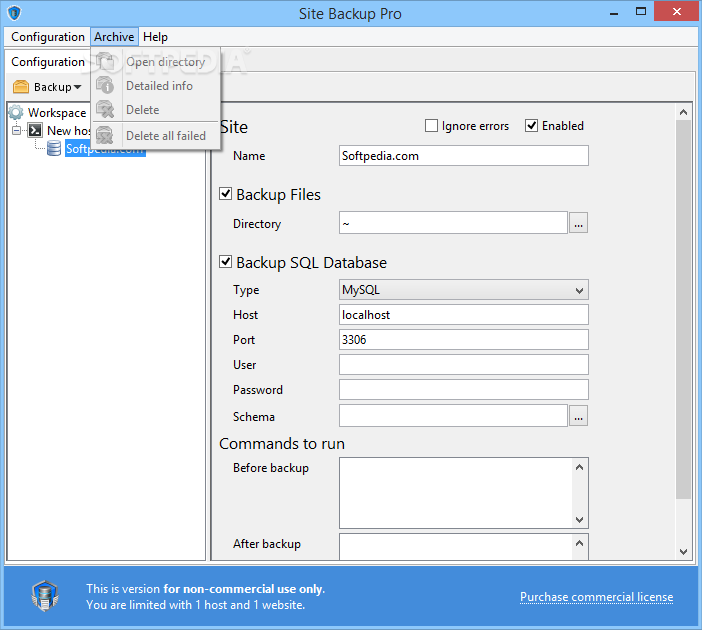The width and height of the screenshot is (702, 630).
Task: Click the Detailed info icon
Action: (106, 85)
